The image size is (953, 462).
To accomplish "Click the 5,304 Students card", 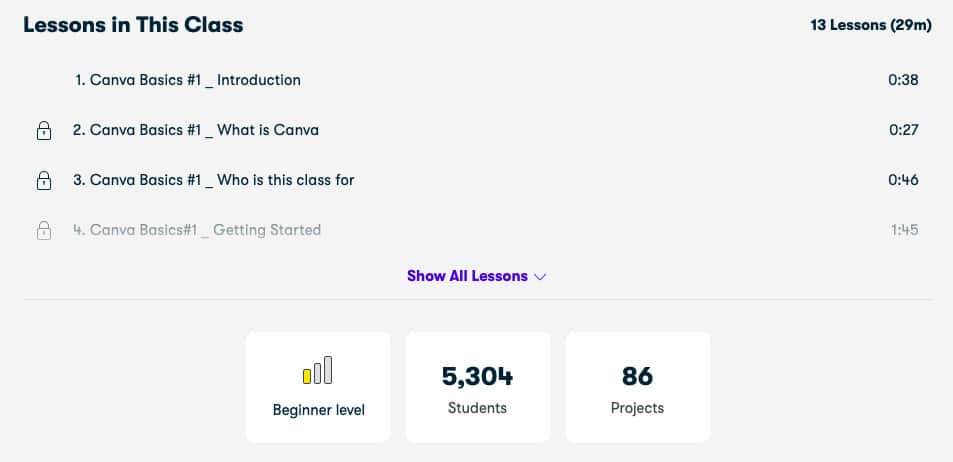I will 478,387.
